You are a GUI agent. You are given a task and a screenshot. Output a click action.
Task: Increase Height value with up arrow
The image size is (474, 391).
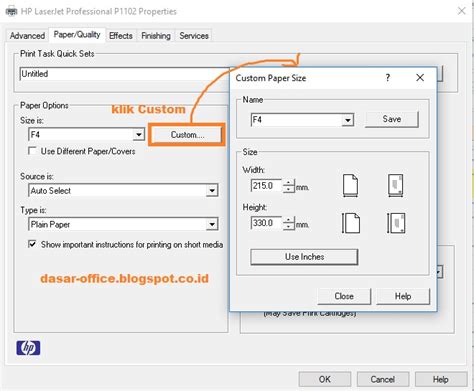289,220
